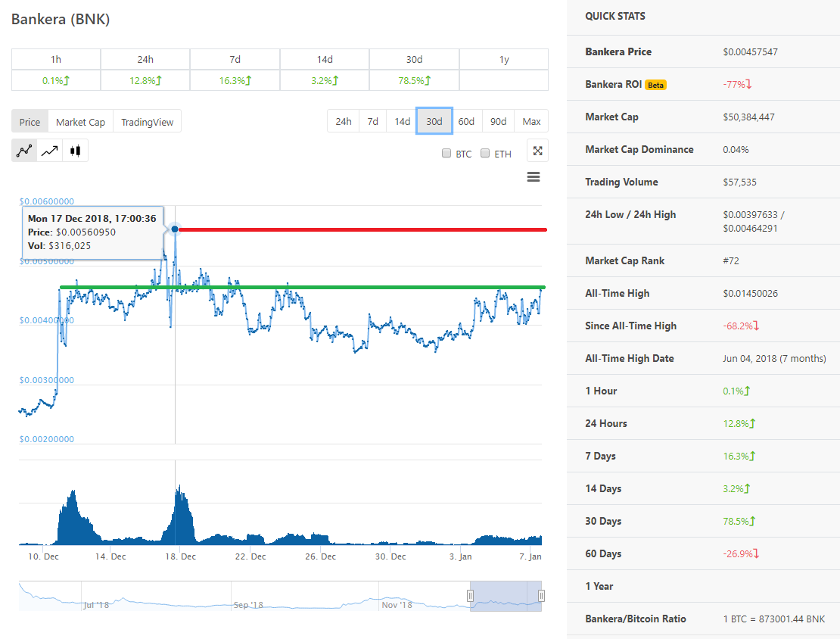Image resolution: width=840 pixels, height=639 pixels.
Task: Click the All-Time High Date Jun 04, 2018
Action: point(774,359)
